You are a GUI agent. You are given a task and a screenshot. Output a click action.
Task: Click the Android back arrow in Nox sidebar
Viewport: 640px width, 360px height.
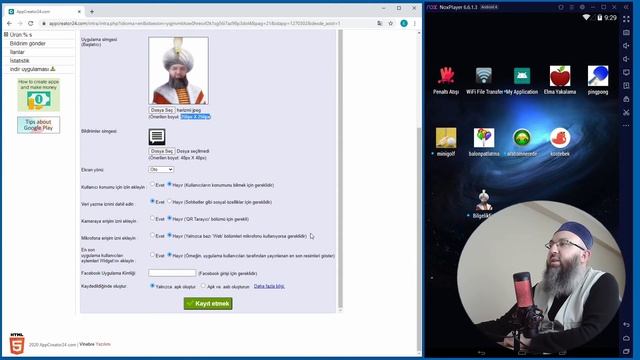[627, 324]
